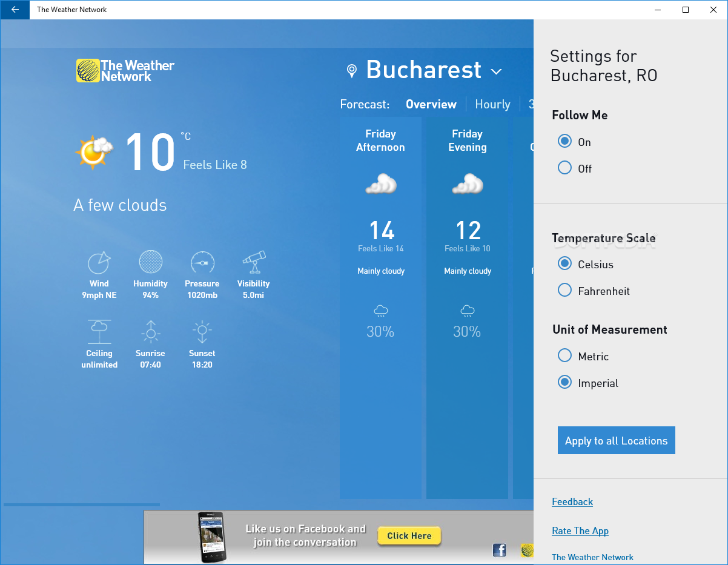The width and height of the screenshot is (728, 565).
Task: Click the current temperature 10
Action: pyautogui.click(x=150, y=153)
